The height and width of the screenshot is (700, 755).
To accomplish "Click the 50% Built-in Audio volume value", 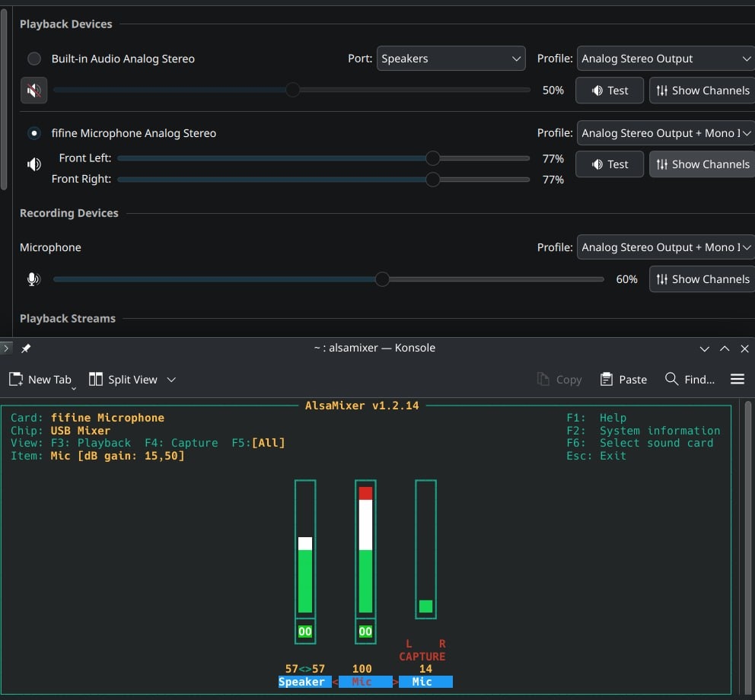I will coord(553,91).
